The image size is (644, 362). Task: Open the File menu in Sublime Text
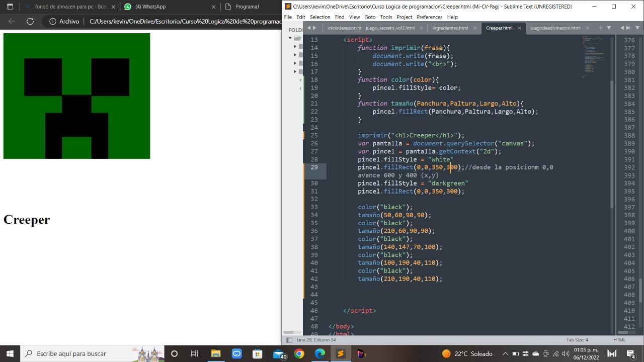288,17
